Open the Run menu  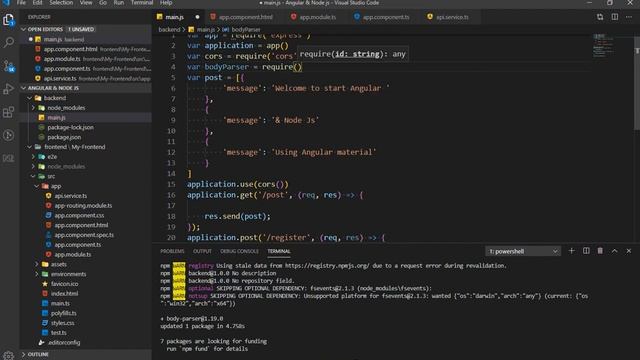point(119,2)
